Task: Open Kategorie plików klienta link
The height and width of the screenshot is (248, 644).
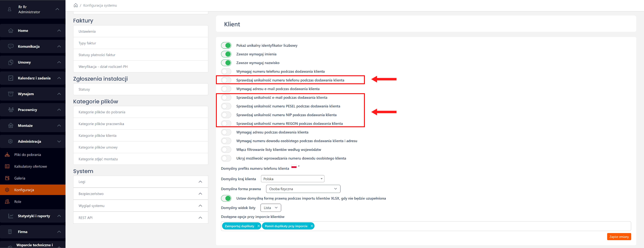Action: (98, 135)
